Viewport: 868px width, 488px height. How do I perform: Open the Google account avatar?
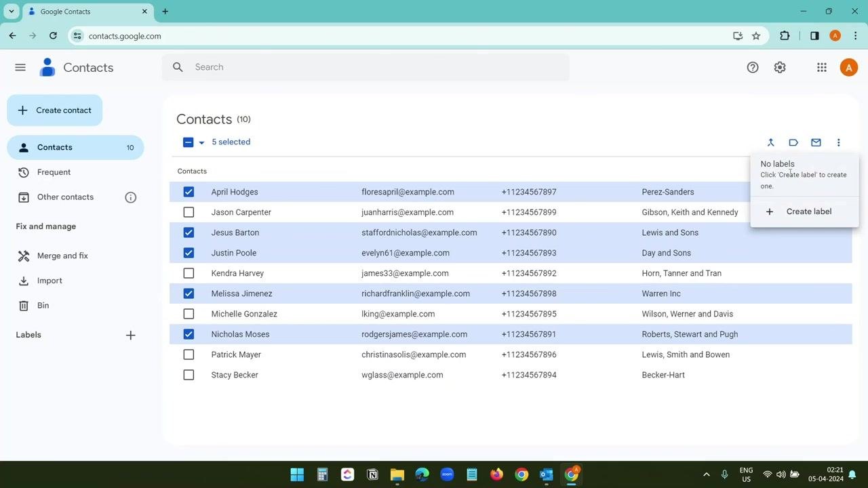click(x=848, y=67)
